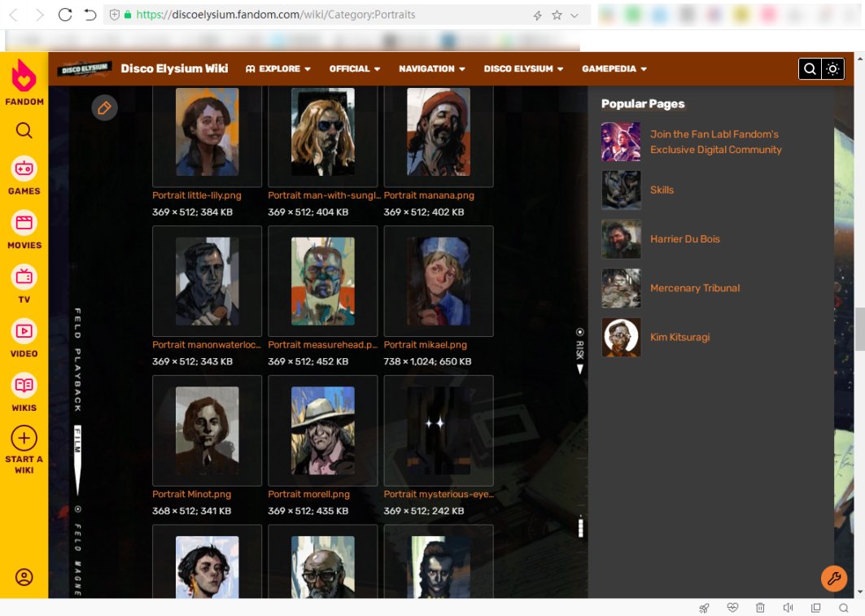This screenshot has width=865, height=616.
Task: Open the Skills popular page link
Action: (x=662, y=190)
